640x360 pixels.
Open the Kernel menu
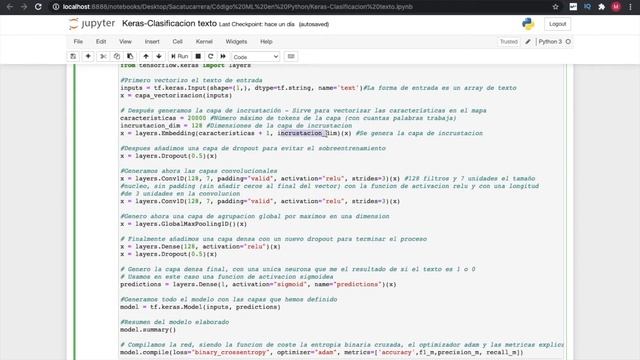click(x=204, y=42)
